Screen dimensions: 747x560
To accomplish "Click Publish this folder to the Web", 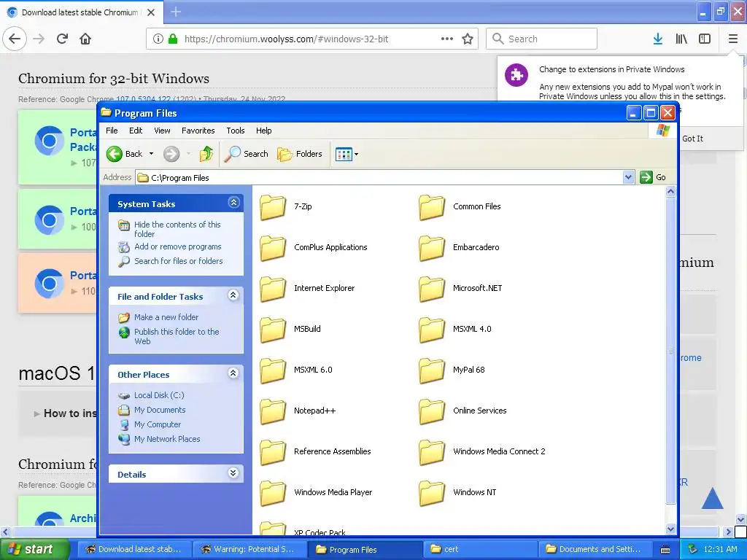I will (177, 336).
